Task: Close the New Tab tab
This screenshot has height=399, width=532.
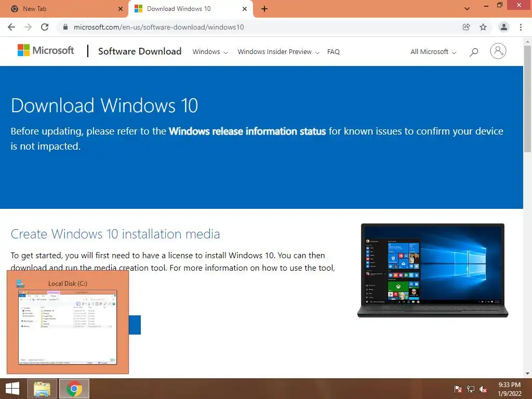Action: click(121, 9)
